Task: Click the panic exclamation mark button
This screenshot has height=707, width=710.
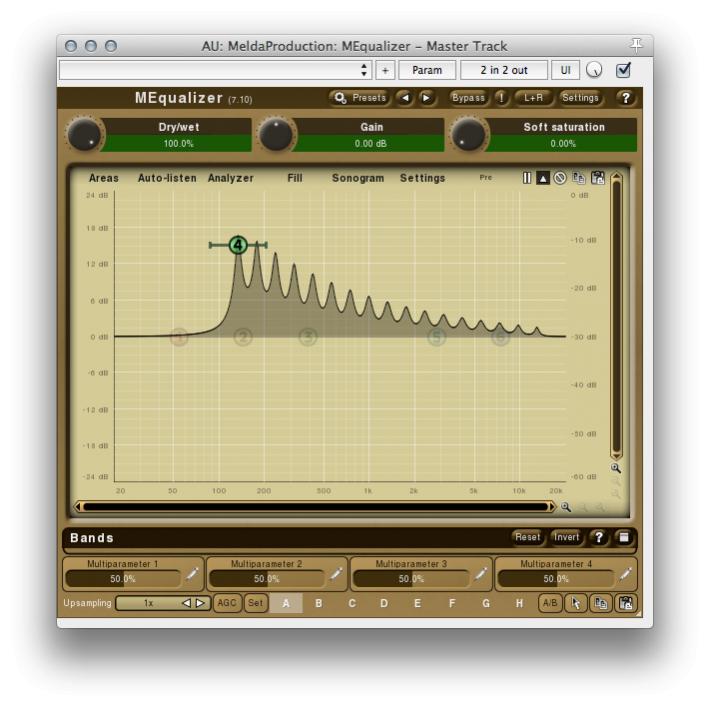Action: pos(501,98)
